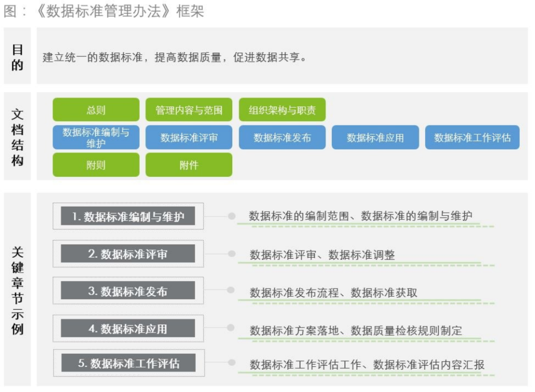The image size is (535, 392).
Task: Click the blue 数据标准编制与维护 box
Action: pos(96,137)
